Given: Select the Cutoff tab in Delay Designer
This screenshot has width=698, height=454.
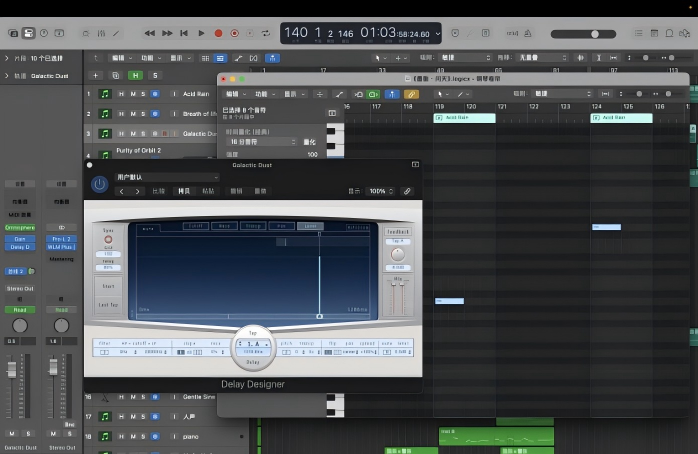Looking at the screenshot, I should (197, 227).
